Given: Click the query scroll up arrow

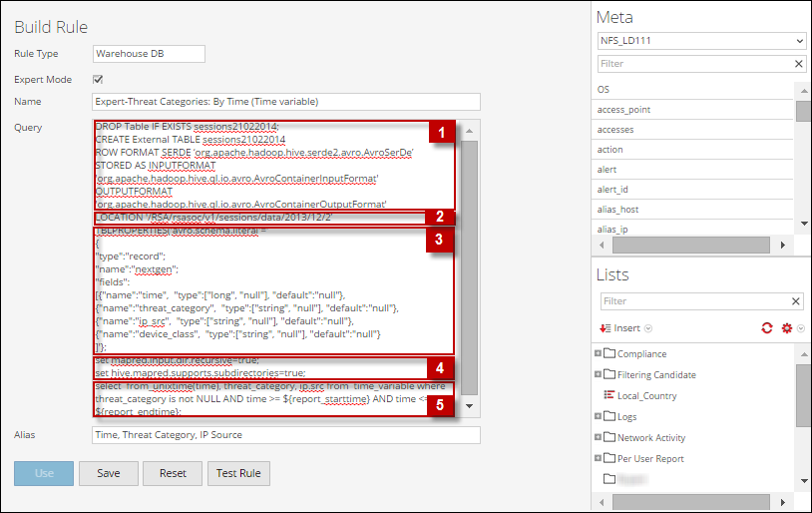Looking at the screenshot, I should pyautogui.click(x=469, y=131).
